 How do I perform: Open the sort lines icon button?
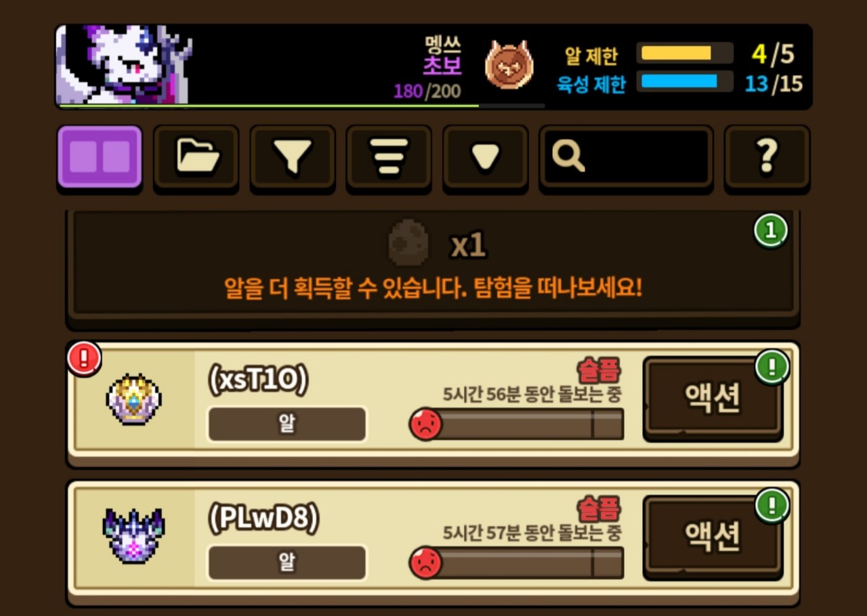pyautogui.click(x=389, y=157)
